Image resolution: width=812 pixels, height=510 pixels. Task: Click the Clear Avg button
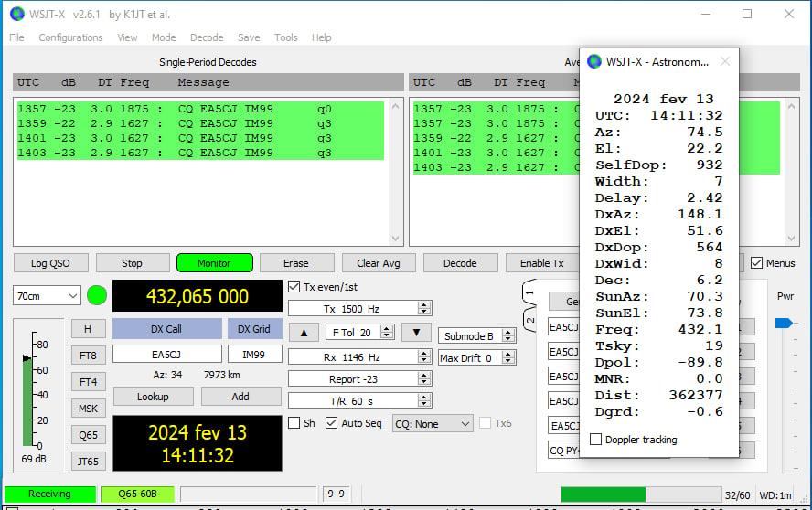point(379,263)
